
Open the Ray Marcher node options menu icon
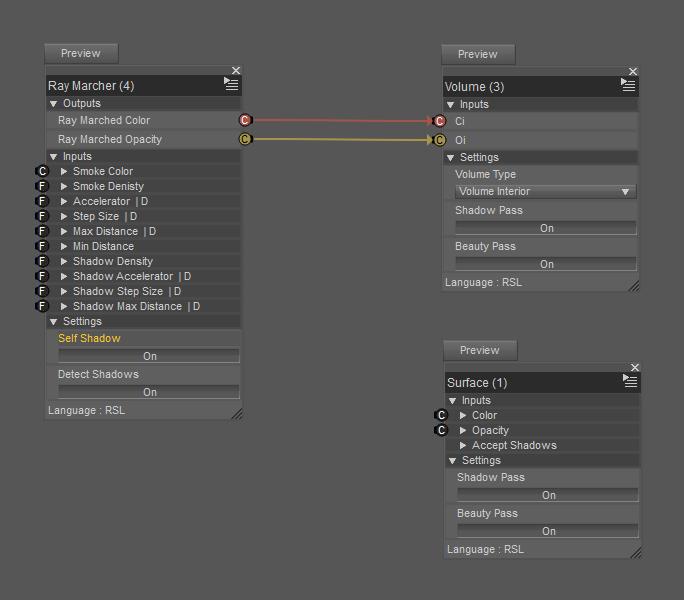tap(232, 86)
